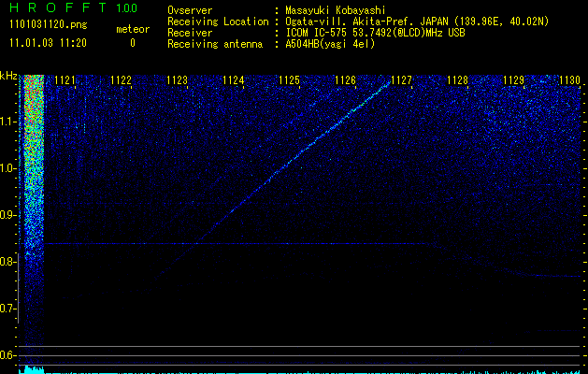
Task: Click the 1130 time marker
Action: point(570,80)
